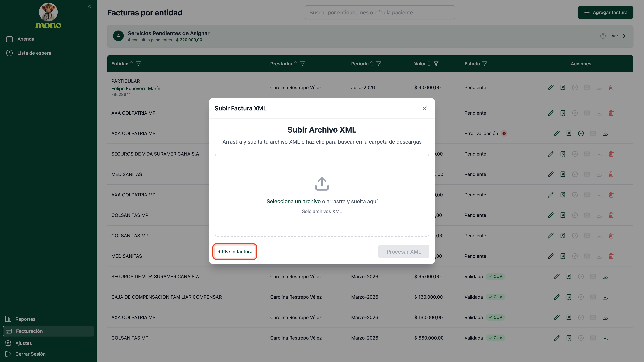Click the pending services count badge 4

[x=118, y=36]
